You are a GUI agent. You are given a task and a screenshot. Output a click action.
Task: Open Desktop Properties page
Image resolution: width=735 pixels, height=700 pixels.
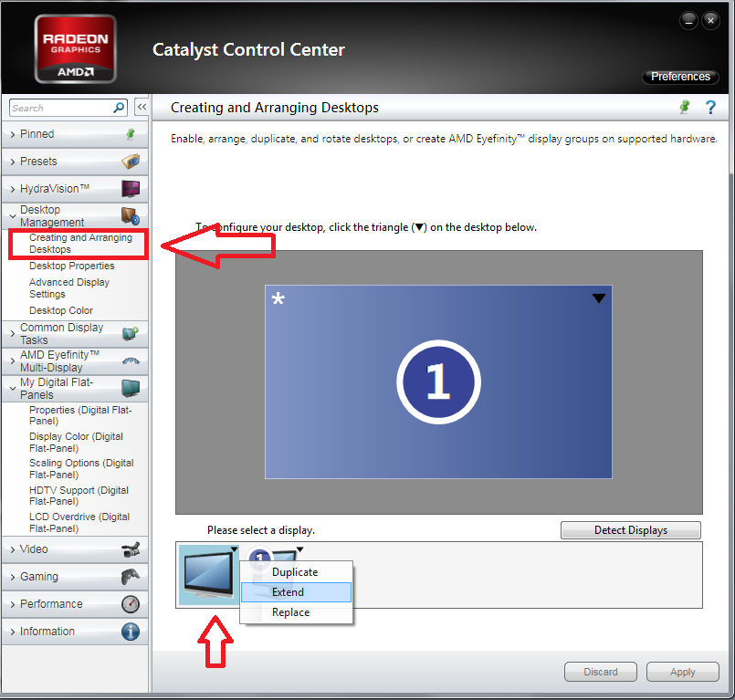point(72,266)
